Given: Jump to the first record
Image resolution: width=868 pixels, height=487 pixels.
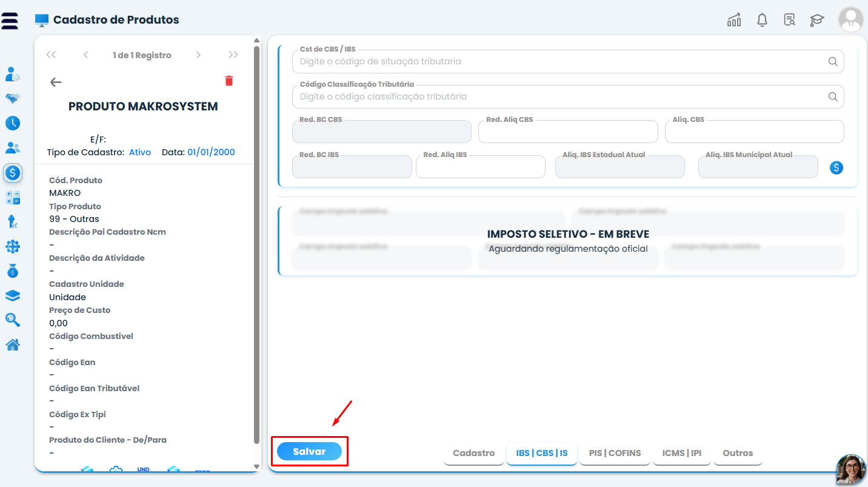Looking at the screenshot, I should 51,55.
